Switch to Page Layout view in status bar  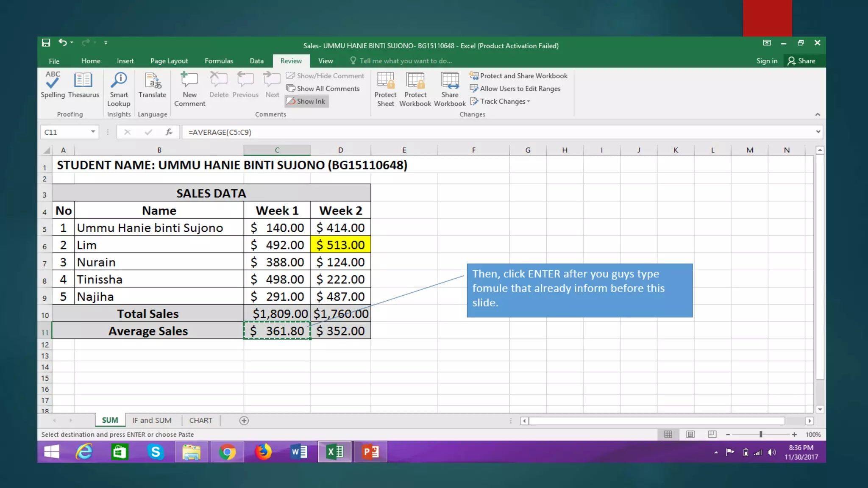pos(690,434)
